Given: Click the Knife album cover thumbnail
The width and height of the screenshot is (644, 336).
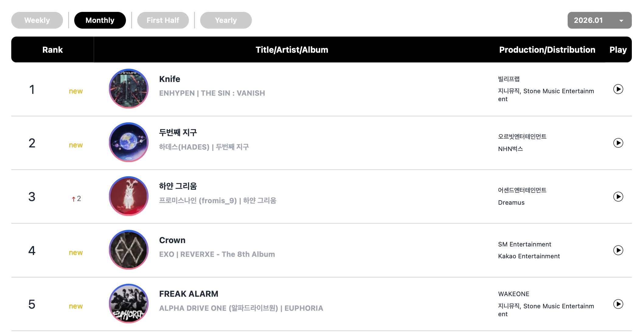Looking at the screenshot, I should pyautogui.click(x=129, y=89).
